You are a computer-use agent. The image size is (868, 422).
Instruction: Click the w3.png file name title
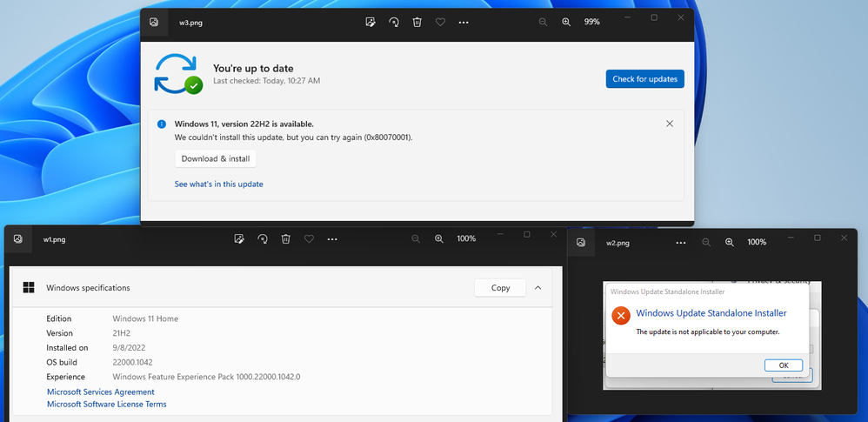tap(190, 23)
